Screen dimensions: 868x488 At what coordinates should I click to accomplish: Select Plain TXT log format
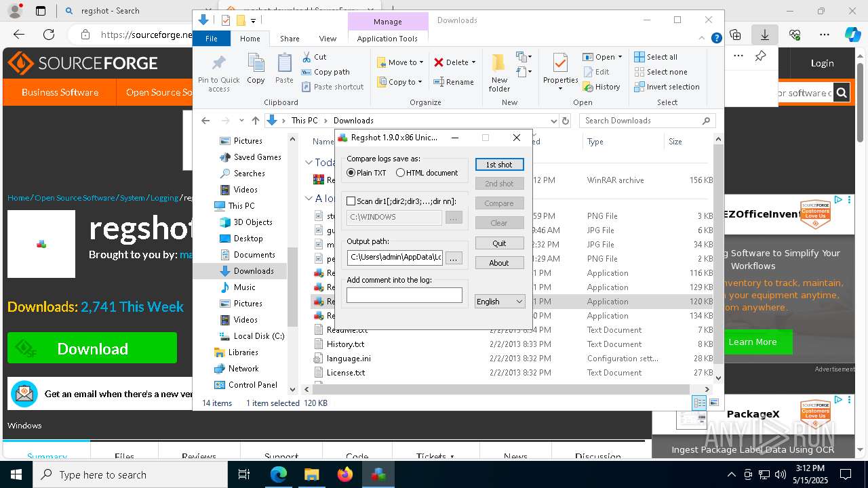(x=366, y=173)
